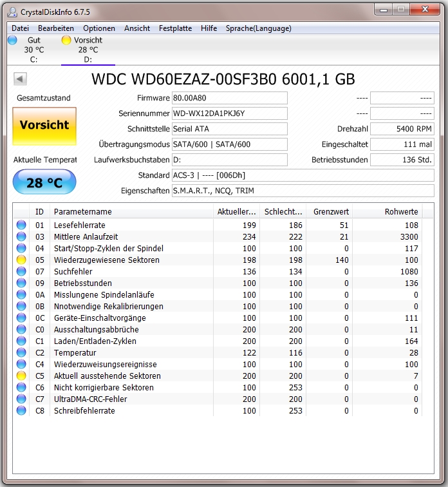Image resolution: width=448 pixels, height=487 pixels.
Task: Open the Bearbeiten menu
Action: (56, 28)
